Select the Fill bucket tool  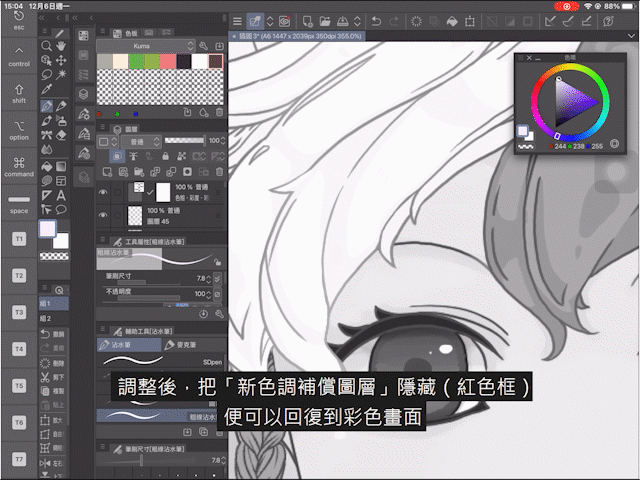(x=47, y=167)
